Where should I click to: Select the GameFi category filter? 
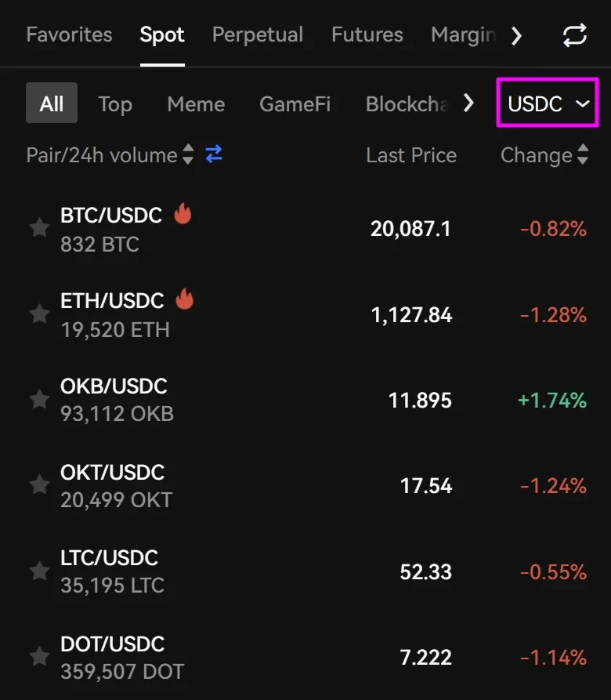[x=295, y=104]
